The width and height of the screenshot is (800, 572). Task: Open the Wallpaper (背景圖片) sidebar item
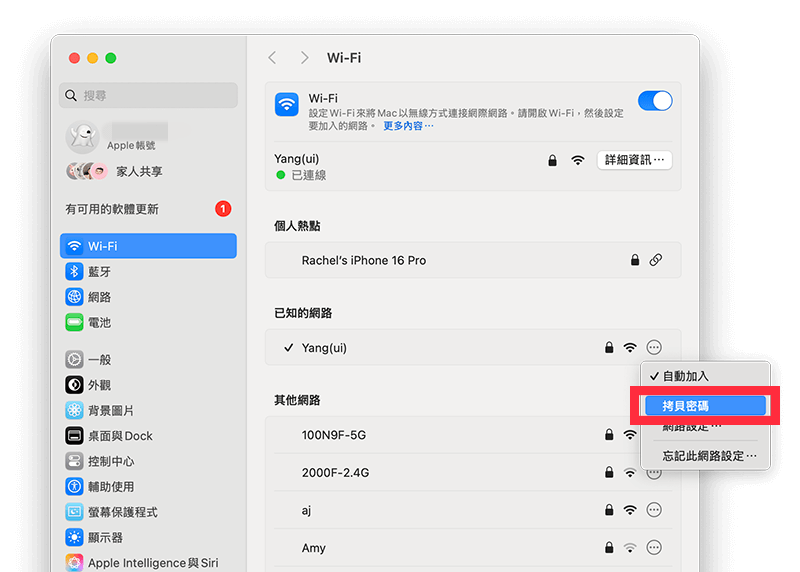click(x=148, y=410)
